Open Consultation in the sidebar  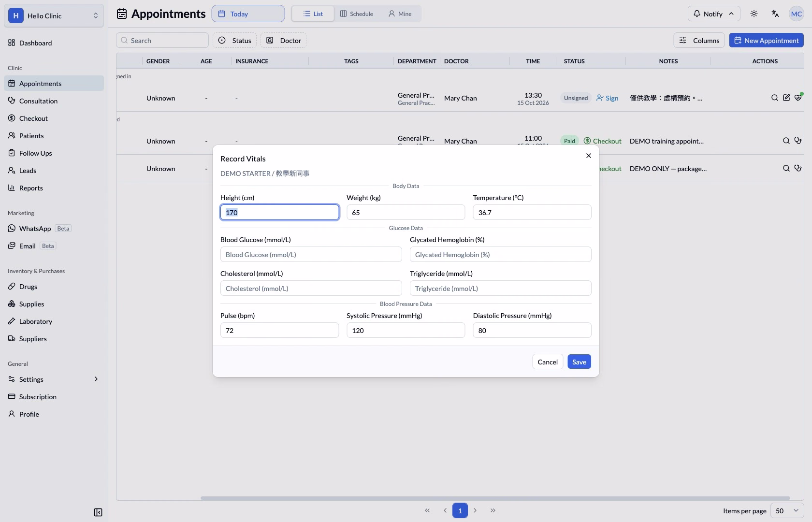pos(54,101)
